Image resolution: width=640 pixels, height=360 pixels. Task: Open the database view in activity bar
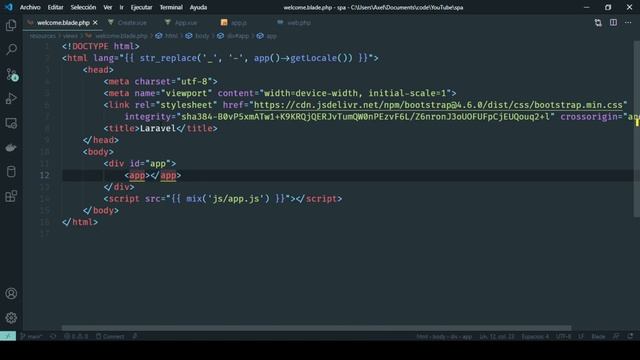click(11, 172)
